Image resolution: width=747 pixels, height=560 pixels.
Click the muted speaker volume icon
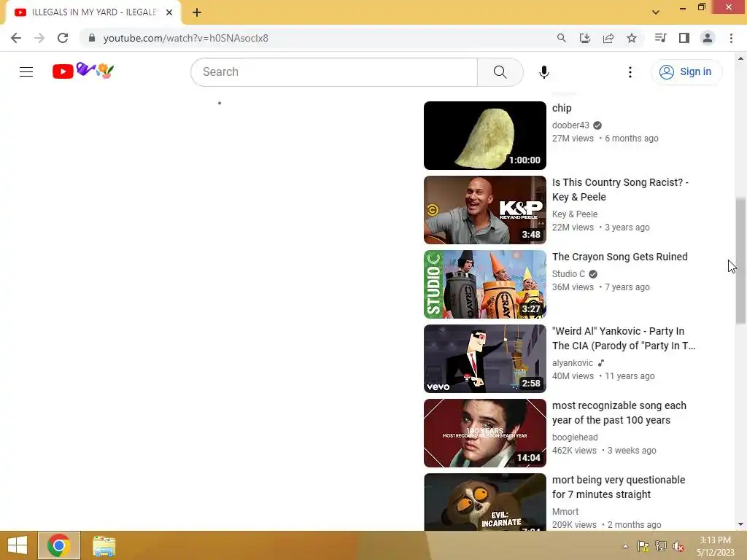[x=678, y=546]
